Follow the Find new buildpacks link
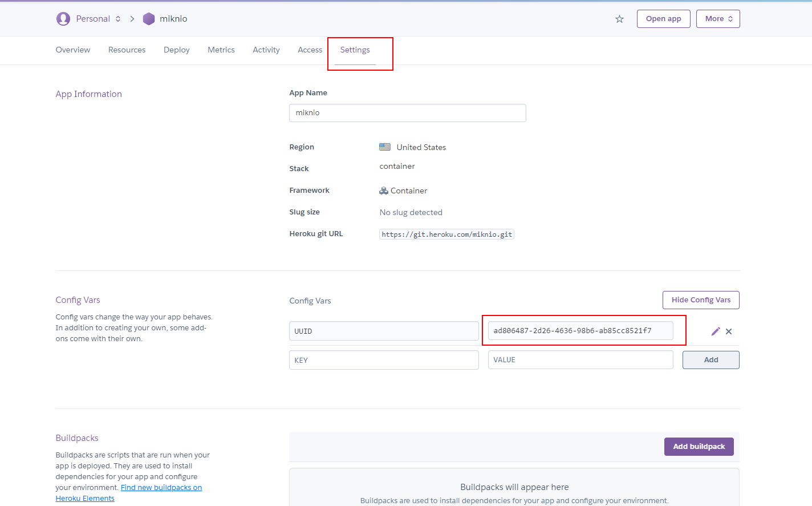Image resolution: width=812 pixels, height=506 pixels. [x=161, y=488]
